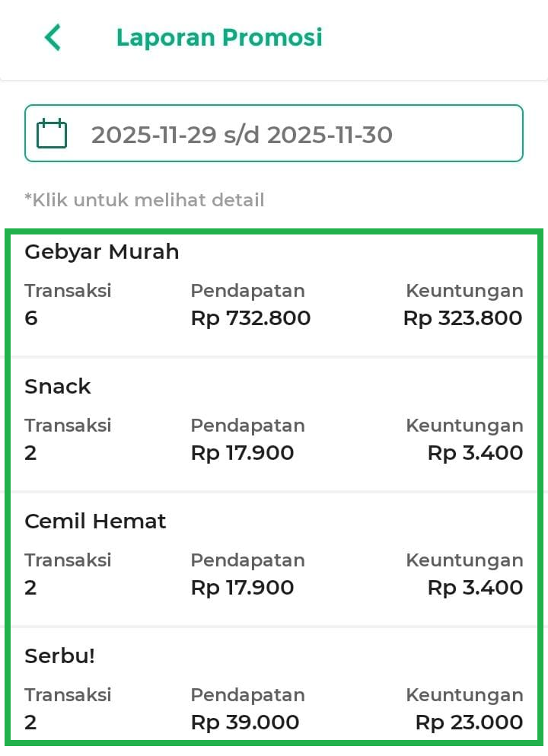The width and height of the screenshot is (548, 756).
Task: Click Snack income Rp 17.900
Action: coord(242,453)
